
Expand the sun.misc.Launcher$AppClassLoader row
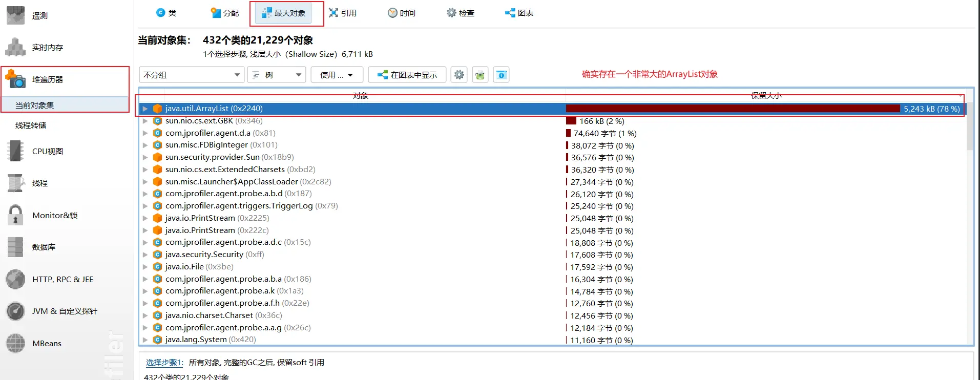[145, 182]
